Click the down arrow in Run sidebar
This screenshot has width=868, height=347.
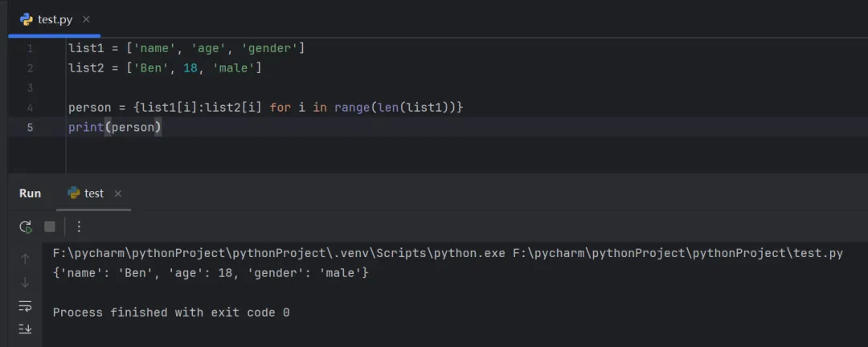(x=25, y=282)
